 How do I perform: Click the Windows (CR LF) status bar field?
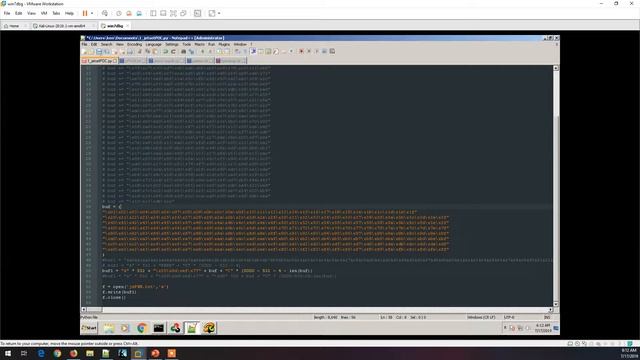click(481, 317)
